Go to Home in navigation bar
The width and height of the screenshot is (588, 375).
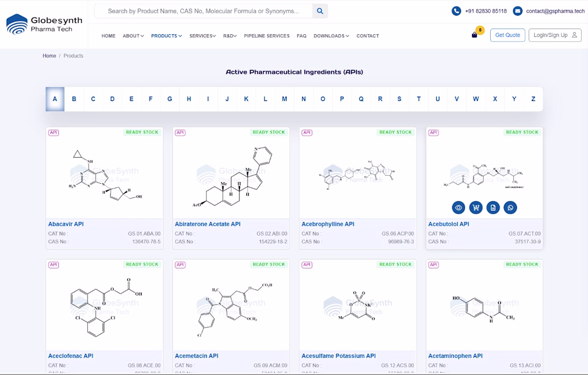[x=109, y=36]
